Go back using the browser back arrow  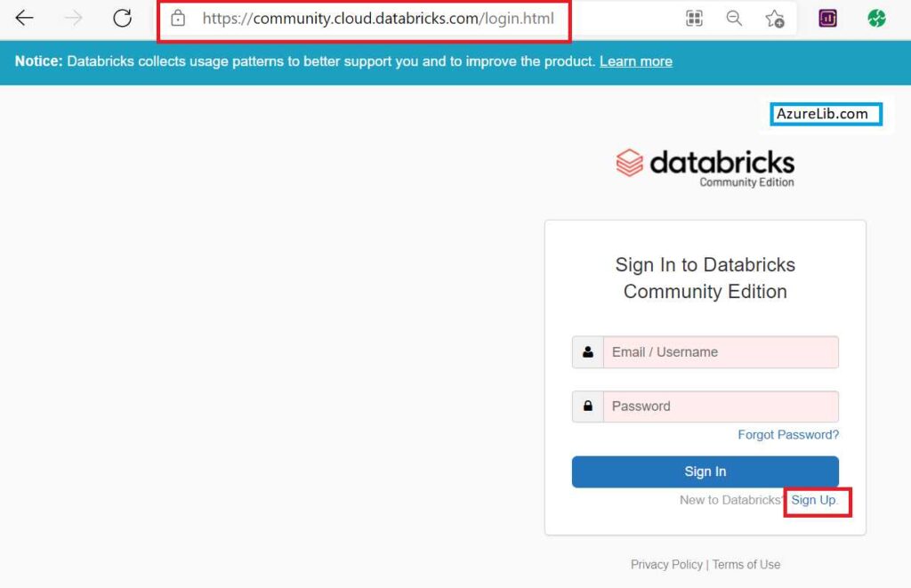pos(24,18)
